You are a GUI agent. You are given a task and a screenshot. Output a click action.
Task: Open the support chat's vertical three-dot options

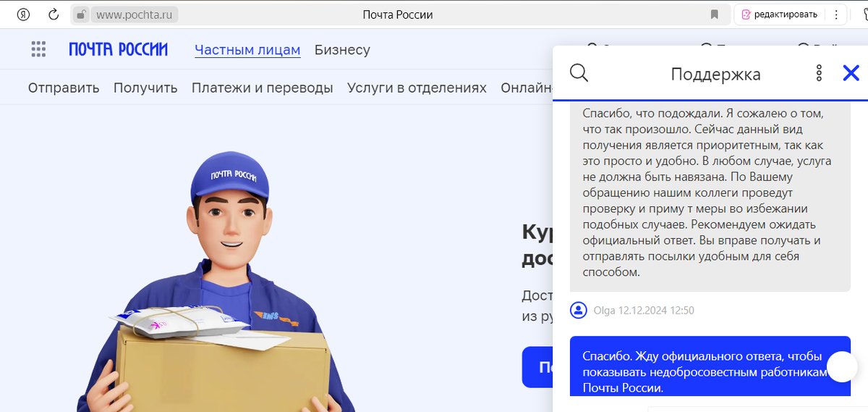pyautogui.click(x=819, y=72)
